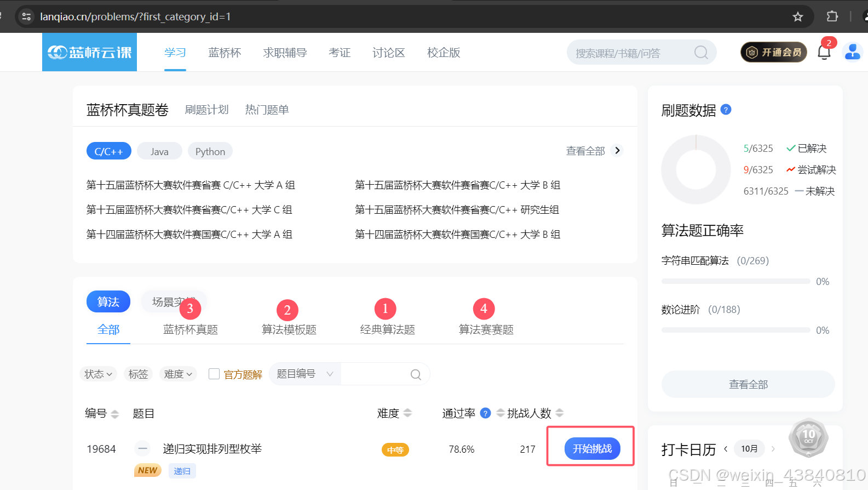Open 第十五届蓝桥杯大赛软件赛省赛C/C++ 大学 B 组

pyautogui.click(x=458, y=185)
